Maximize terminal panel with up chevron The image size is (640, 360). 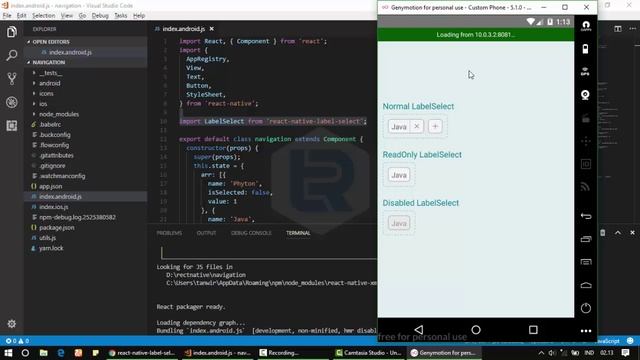pos(618,233)
